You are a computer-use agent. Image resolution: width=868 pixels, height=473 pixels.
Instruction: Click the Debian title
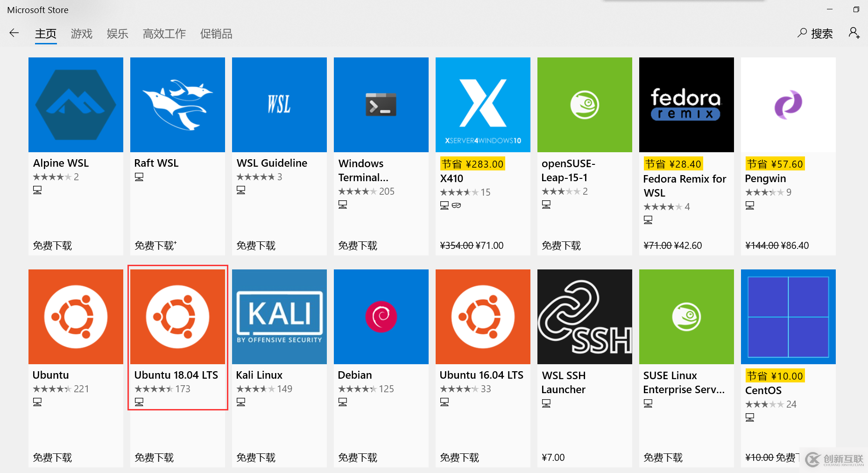[x=355, y=375]
